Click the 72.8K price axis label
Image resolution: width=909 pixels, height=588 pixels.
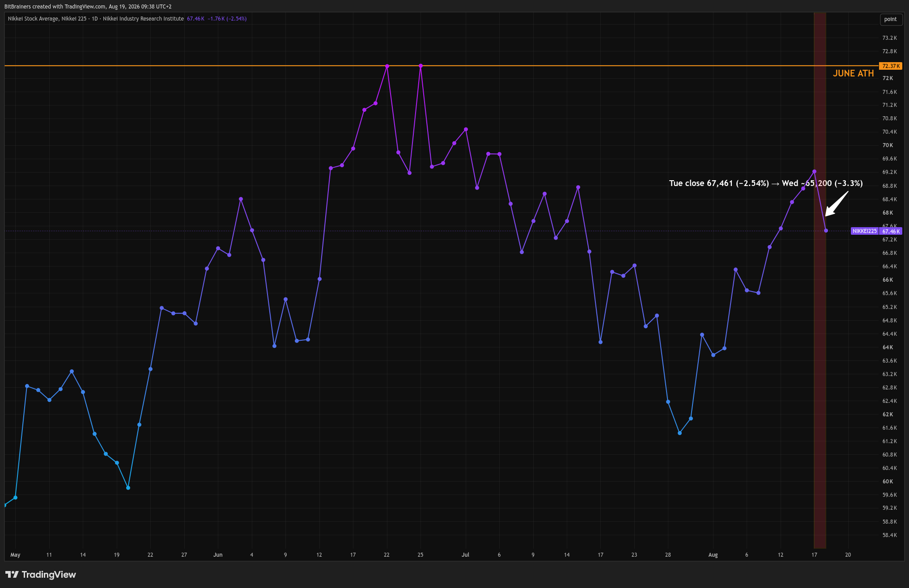coord(889,51)
